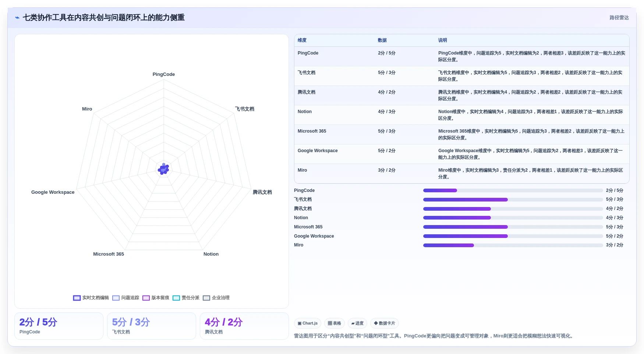Click the 腾讯文档 radar axis label
This screenshot has width=644, height=354.
click(x=262, y=192)
